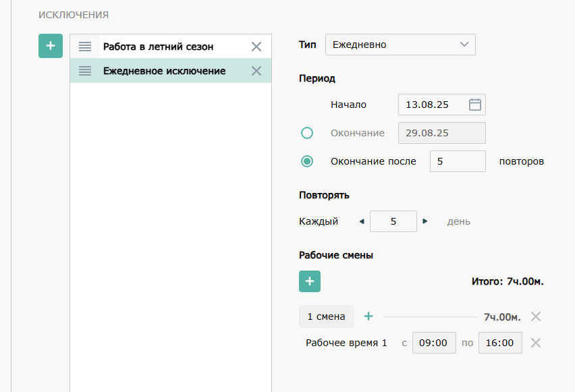This screenshot has height=392, width=575.
Task: Delete the 1 смена shift row
Action: (536, 316)
